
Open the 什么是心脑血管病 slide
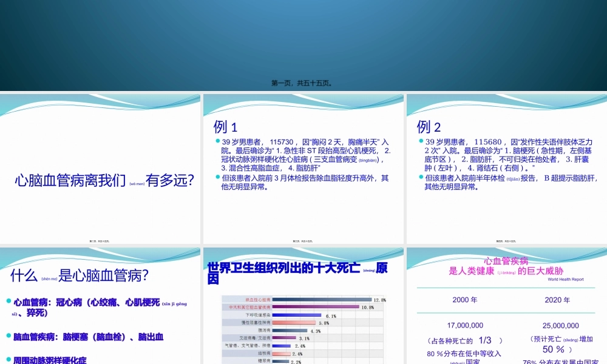click(x=100, y=303)
